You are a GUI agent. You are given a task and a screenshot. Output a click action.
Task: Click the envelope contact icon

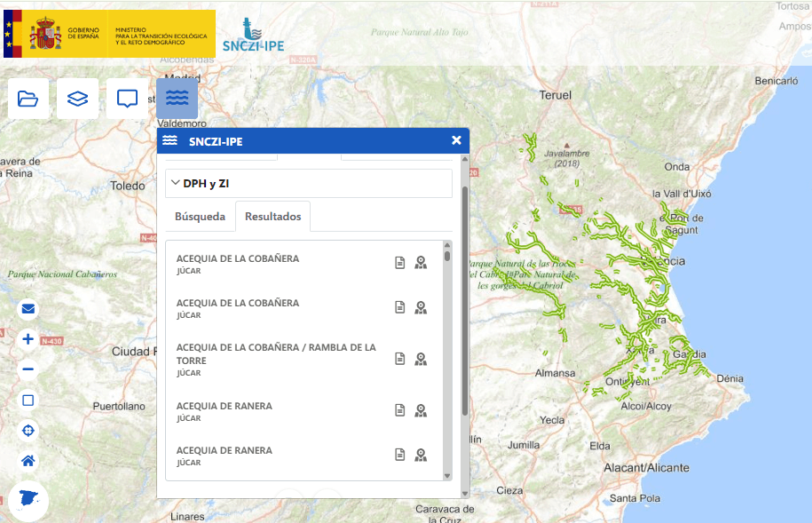[28, 309]
